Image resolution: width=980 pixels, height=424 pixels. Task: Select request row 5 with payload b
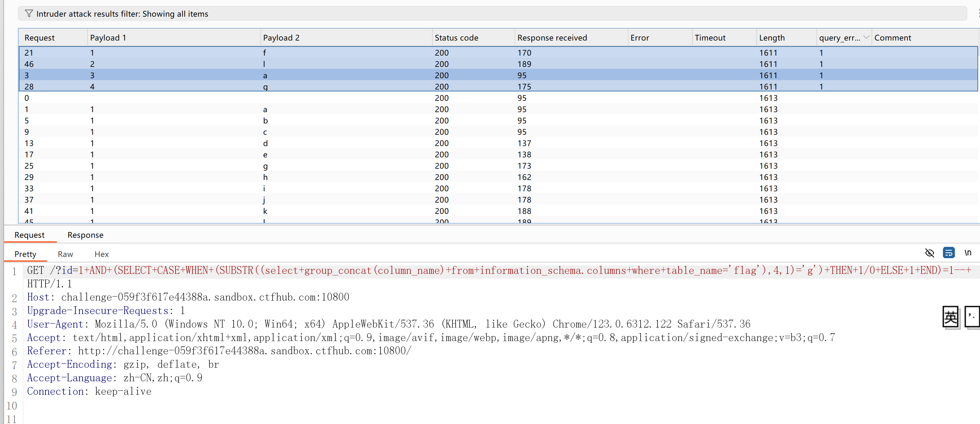498,120
